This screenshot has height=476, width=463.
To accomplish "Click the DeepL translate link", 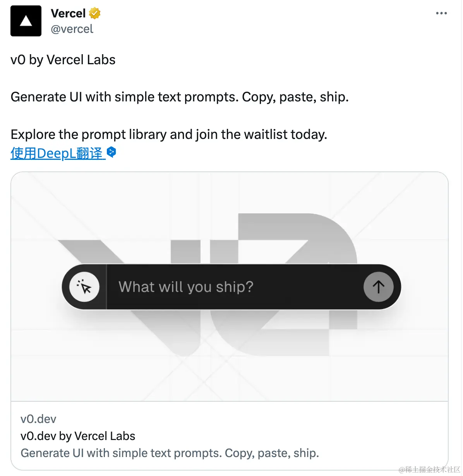I will tap(57, 153).
